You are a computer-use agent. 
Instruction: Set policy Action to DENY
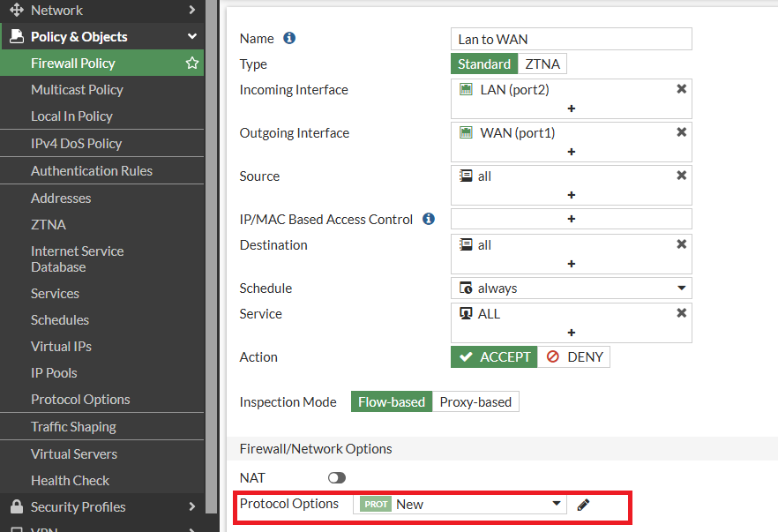(x=574, y=357)
